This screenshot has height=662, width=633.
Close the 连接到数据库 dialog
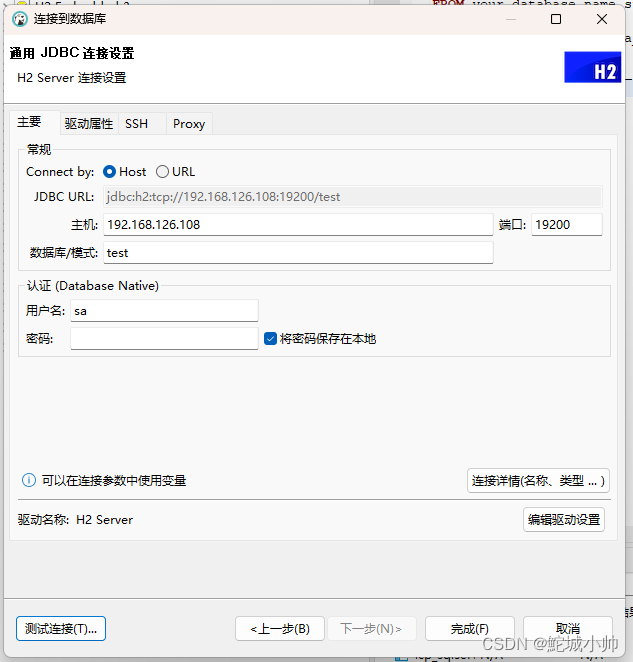[602, 19]
